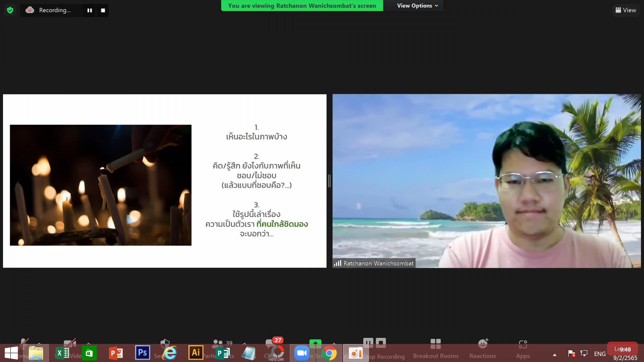Screen dimensions: 644x362
Task: Click the red Leave meeting button
Action: 622,349
